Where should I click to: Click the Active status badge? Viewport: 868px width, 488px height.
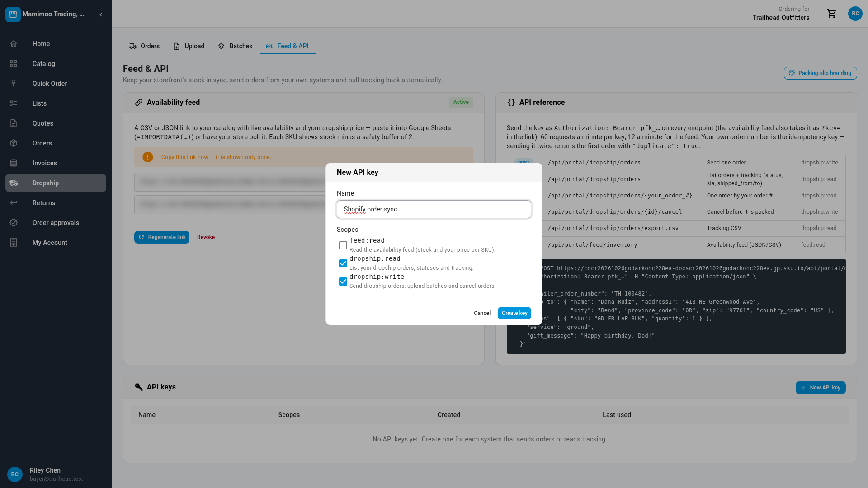pyautogui.click(x=461, y=102)
